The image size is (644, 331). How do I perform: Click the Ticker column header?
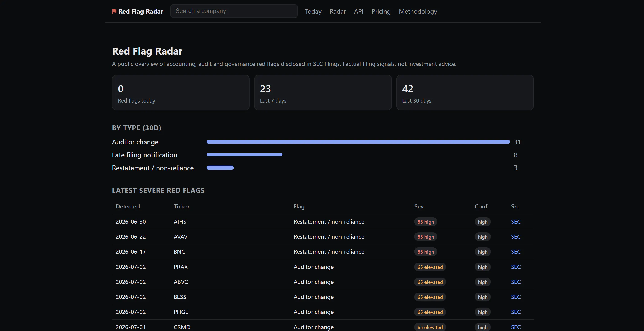(x=182, y=206)
